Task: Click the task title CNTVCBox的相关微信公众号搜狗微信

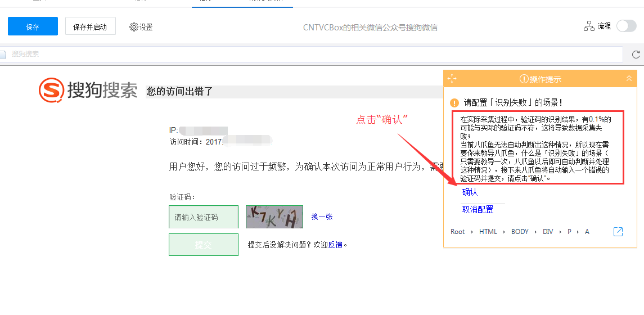Action: pos(370,28)
